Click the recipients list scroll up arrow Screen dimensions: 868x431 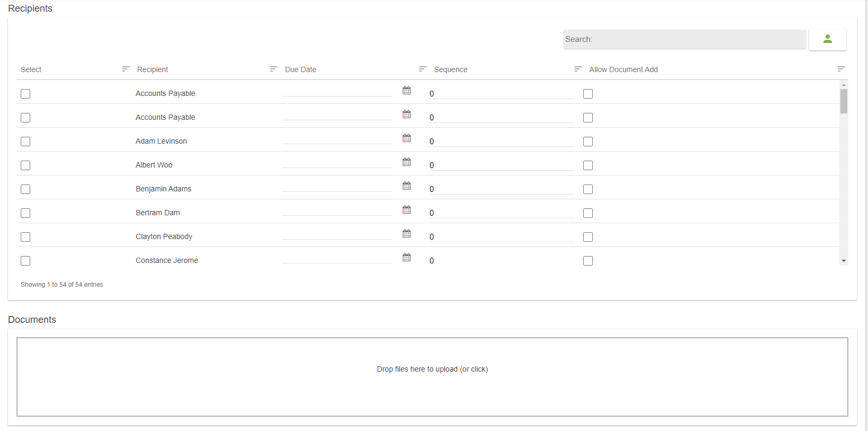pos(844,85)
